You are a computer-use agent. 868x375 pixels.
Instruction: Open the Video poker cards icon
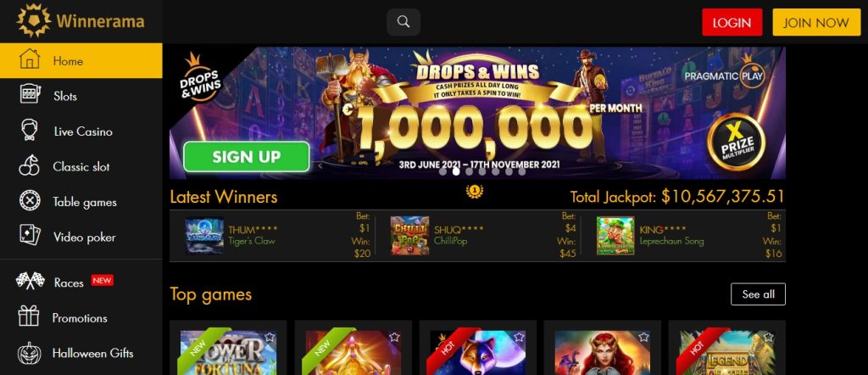[30, 237]
